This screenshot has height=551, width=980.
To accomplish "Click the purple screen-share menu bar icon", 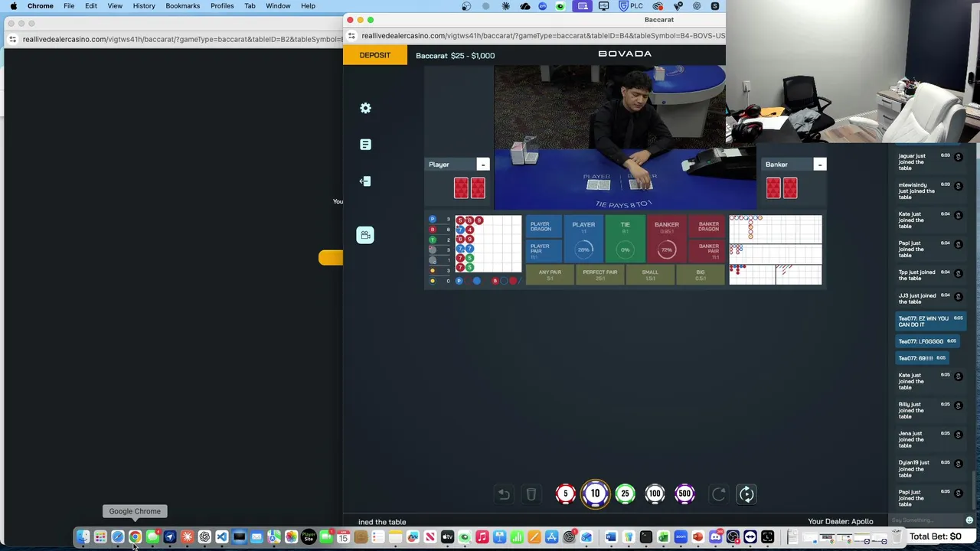I will (x=582, y=6).
